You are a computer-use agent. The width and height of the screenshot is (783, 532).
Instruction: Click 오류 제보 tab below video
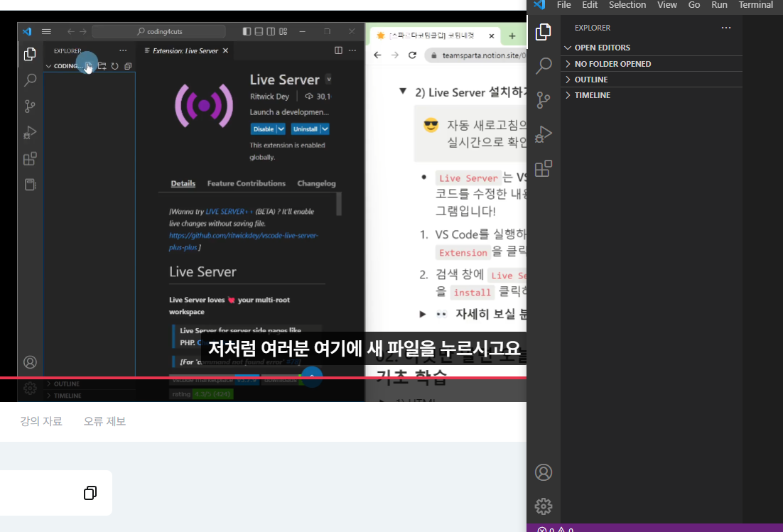(105, 421)
